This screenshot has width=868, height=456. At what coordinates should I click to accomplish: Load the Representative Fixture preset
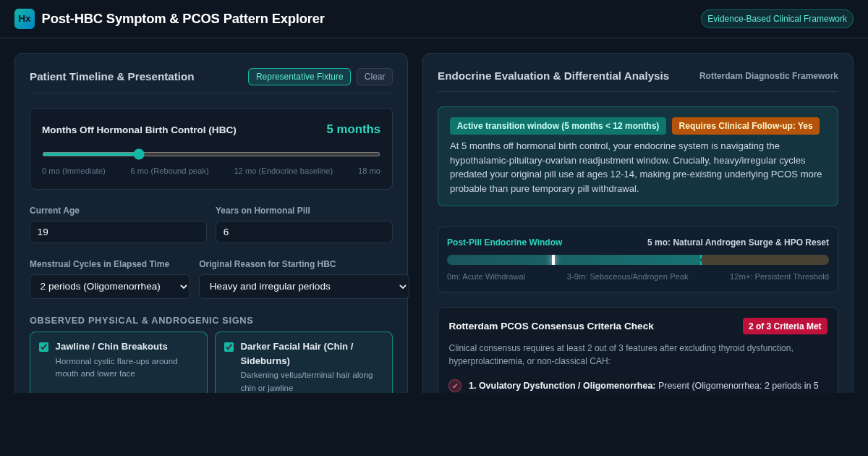299,77
